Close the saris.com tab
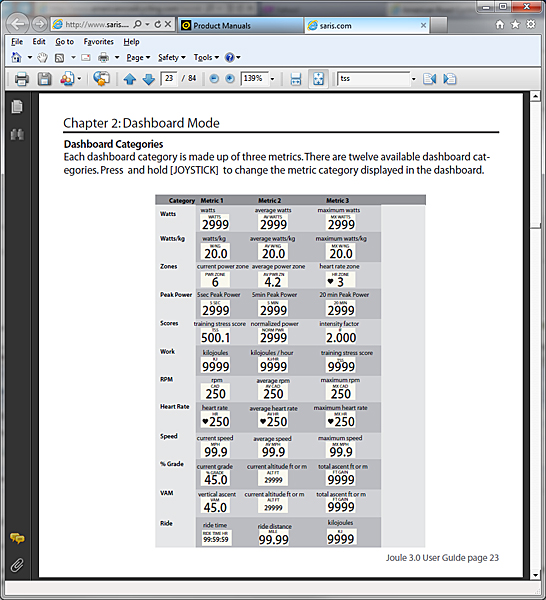 pyautogui.click(x=423, y=25)
